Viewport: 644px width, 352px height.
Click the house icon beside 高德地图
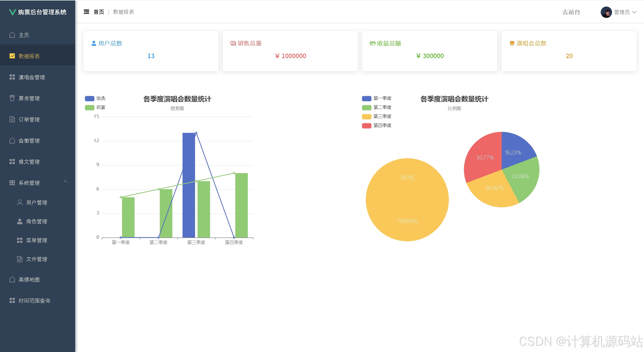12,279
